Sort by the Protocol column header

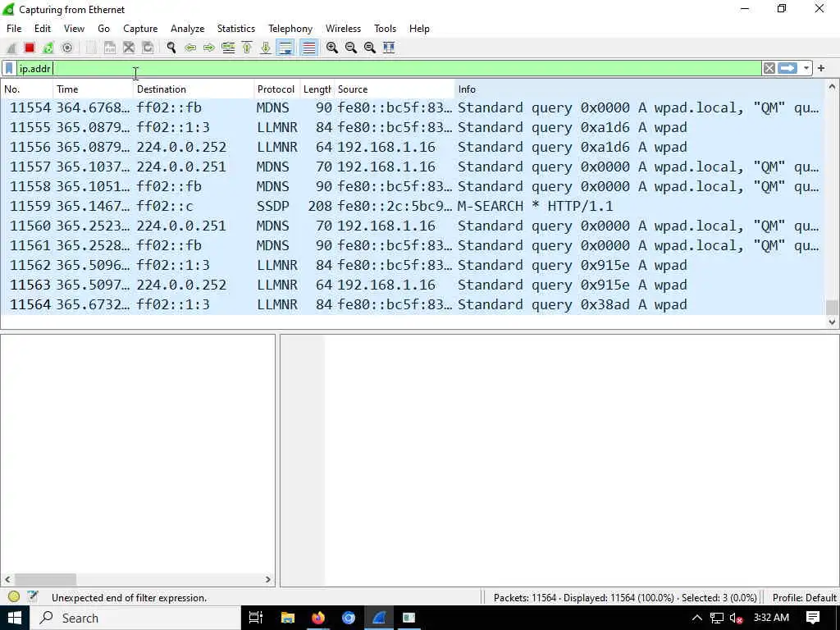[277, 89]
